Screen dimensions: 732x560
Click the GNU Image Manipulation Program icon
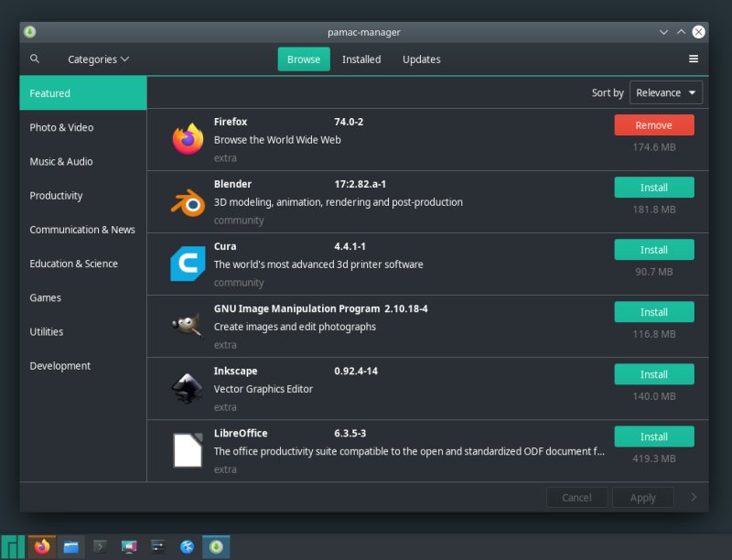tap(187, 326)
